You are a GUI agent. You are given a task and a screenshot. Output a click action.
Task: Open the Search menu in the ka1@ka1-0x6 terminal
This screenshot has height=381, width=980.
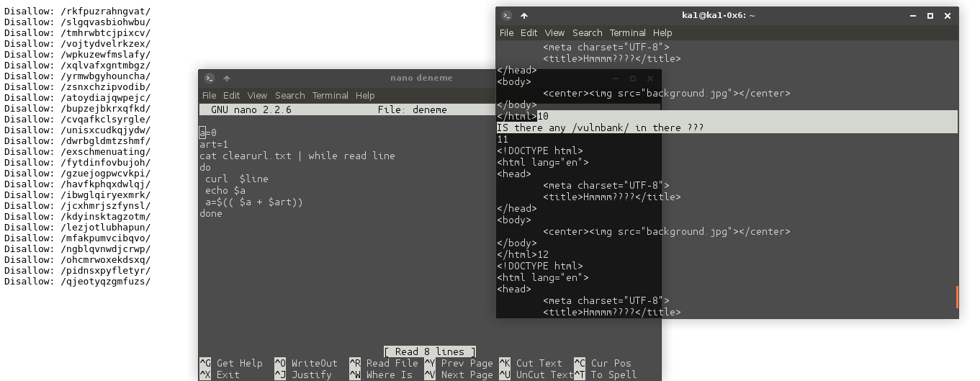click(x=587, y=32)
